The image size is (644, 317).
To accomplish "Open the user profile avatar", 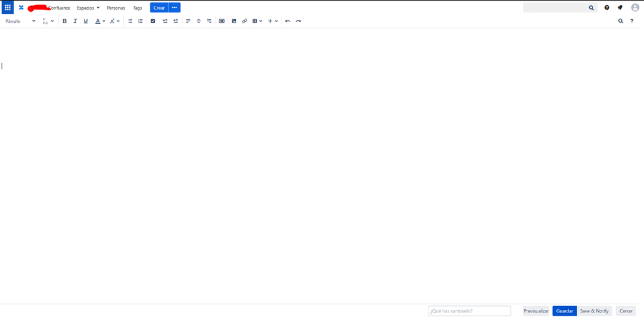I will pyautogui.click(x=635, y=7).
